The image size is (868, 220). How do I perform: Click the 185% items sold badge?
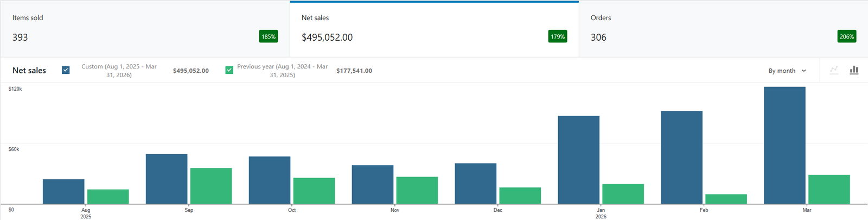click(x=269, y=36)
